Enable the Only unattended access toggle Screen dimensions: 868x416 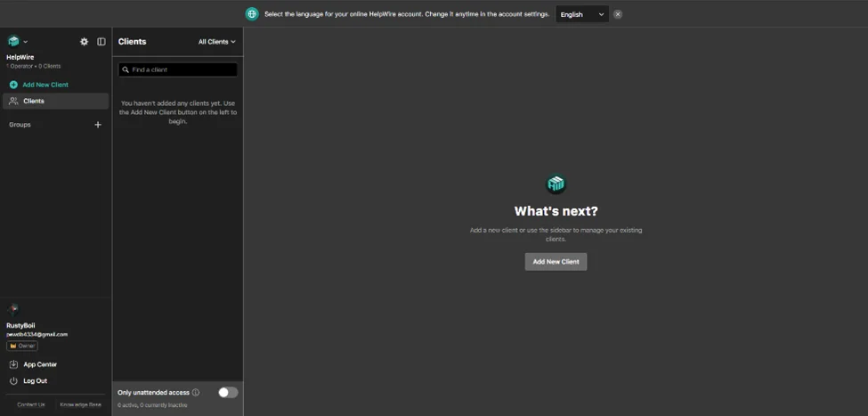point(228,392)
